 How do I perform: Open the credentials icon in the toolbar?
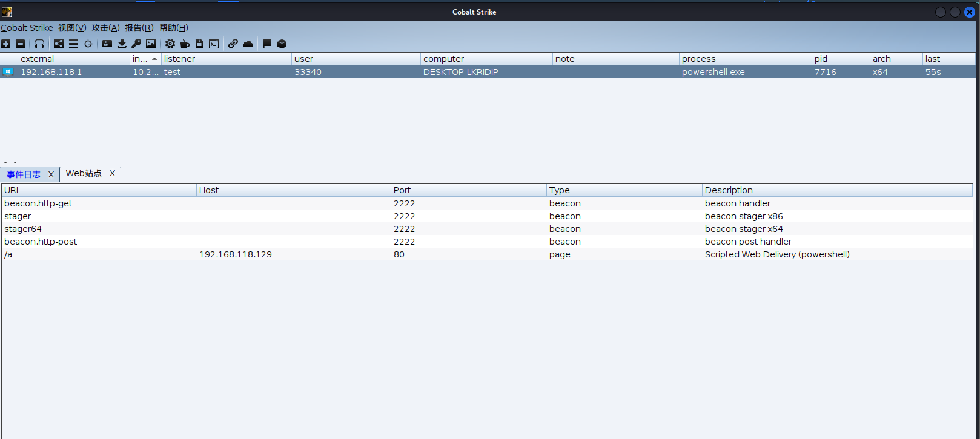[x=107, y=44]
